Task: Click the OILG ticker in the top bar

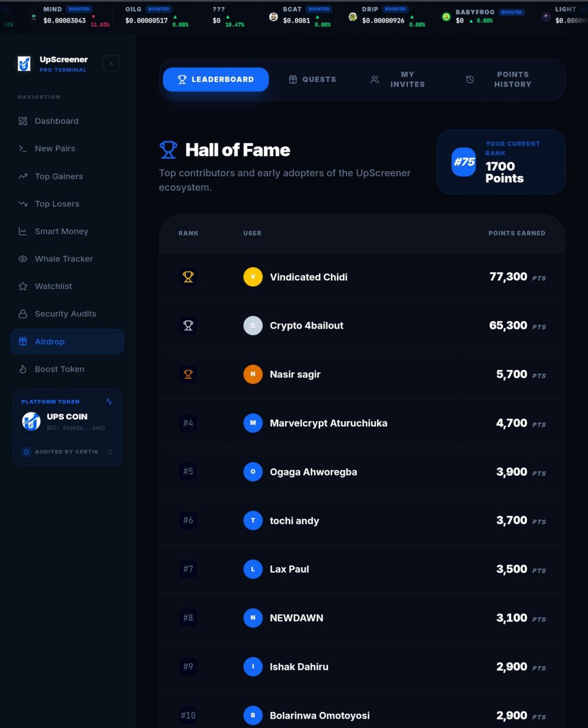Action: coord(156,16)
